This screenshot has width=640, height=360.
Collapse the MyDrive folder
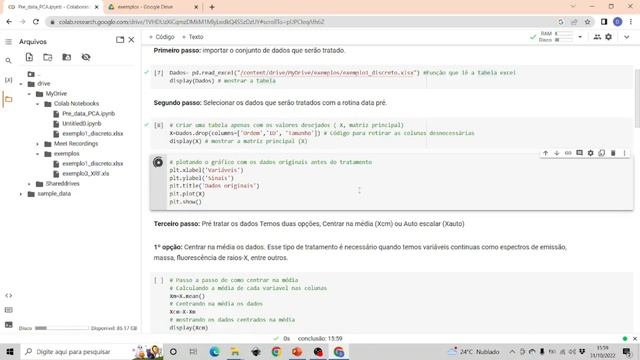29,94
